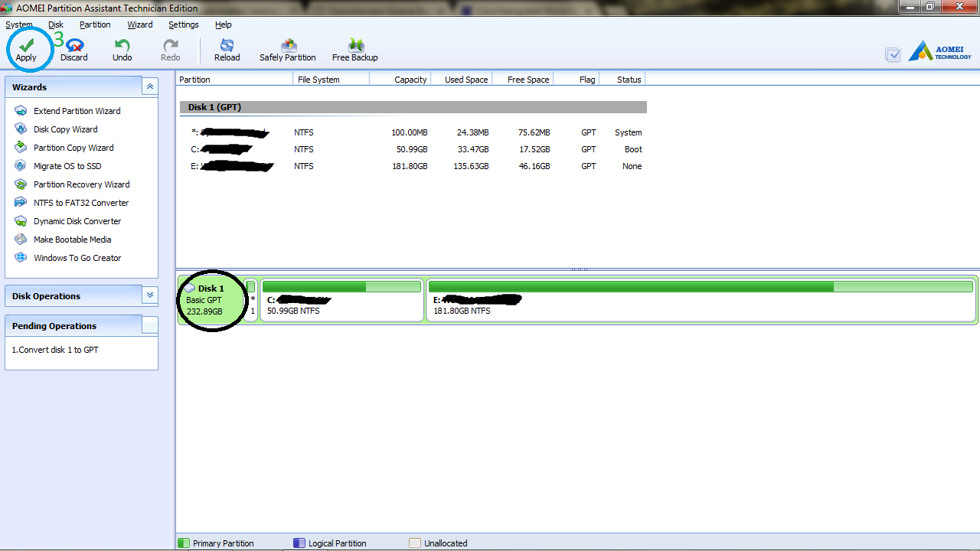The height and width of the screenshot is (551, 980).
Task: Open Extend Partition Wizard link
Action: point(77,111)
